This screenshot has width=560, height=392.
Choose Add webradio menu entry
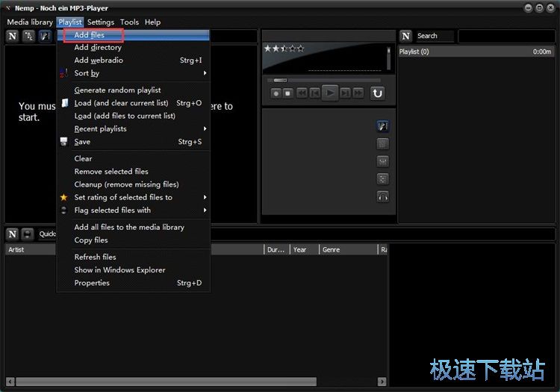[x=133, y=60]
